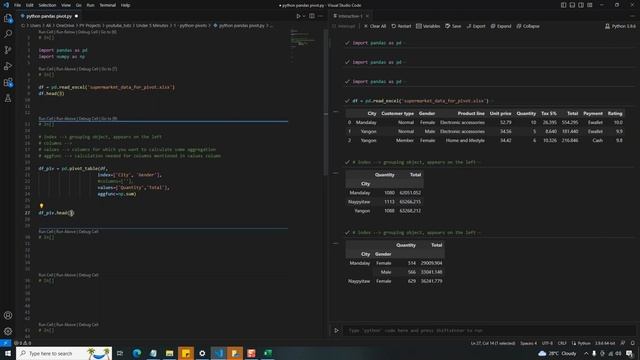Open the Extensions view
Image resolution: width=640 pixels, height=360 pixels.
click(8, 82)
